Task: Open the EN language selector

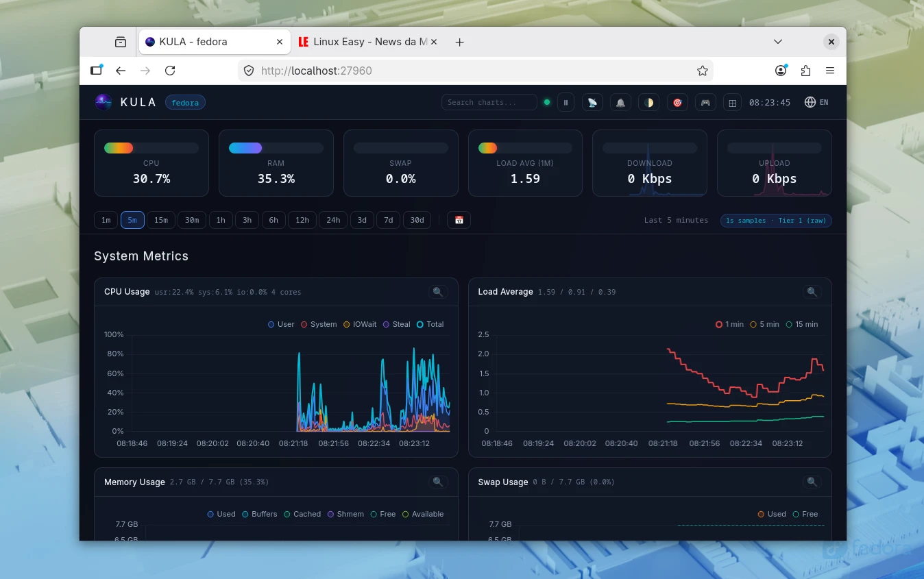Action: click(x=816, y=103)
